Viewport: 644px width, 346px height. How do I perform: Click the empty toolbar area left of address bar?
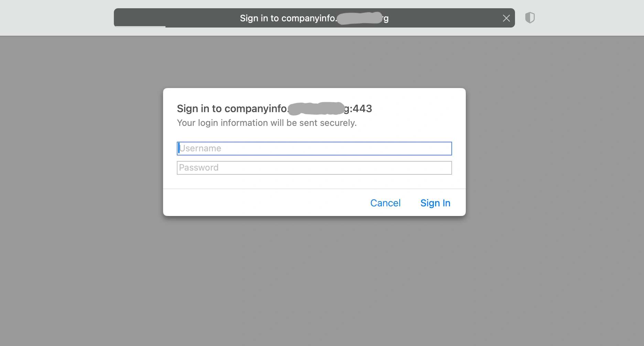[57, 18]
